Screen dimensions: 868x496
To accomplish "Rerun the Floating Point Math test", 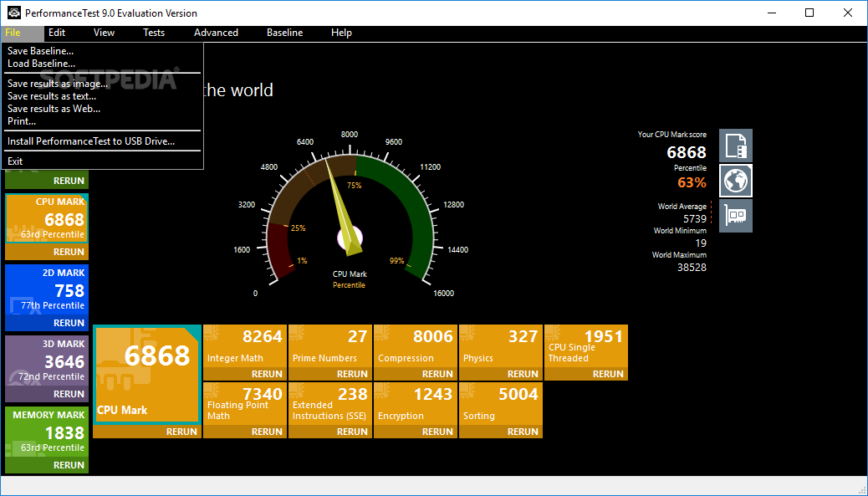I will [x=267, y=432].
